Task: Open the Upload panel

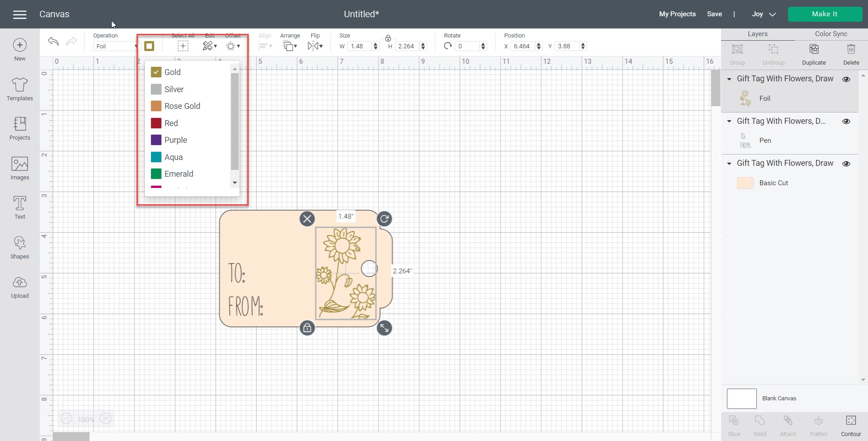Action: click(19, 287)
